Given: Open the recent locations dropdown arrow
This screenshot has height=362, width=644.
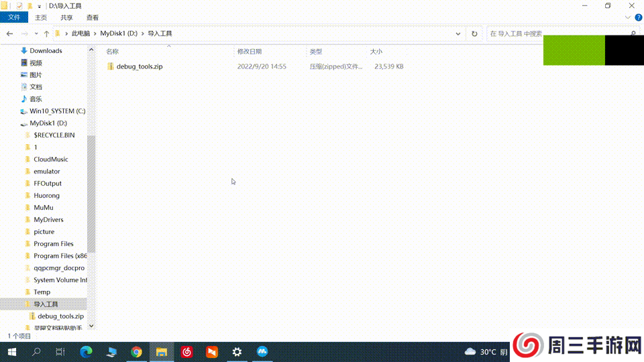Looking at the screenshot, I should pyautogui.click(x=36, y=34).
